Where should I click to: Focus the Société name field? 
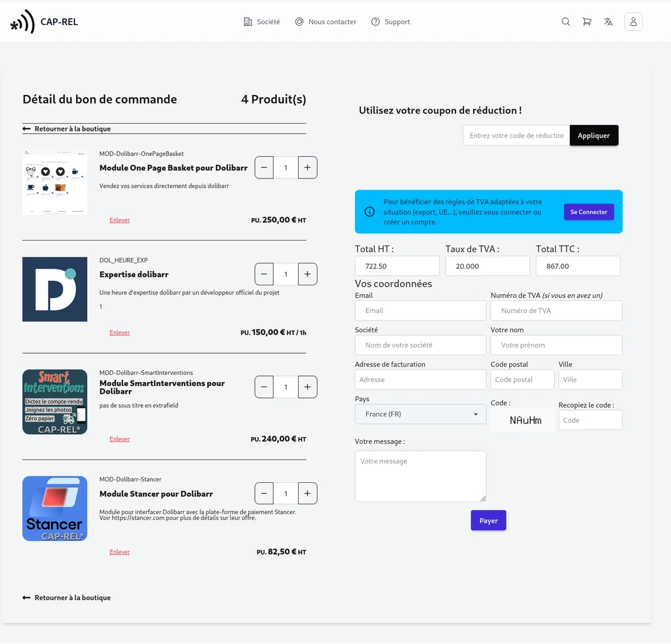(420, 345)
